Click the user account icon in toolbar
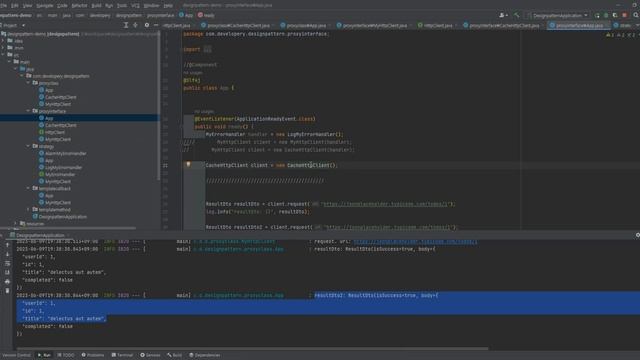 tap(502, 15)
